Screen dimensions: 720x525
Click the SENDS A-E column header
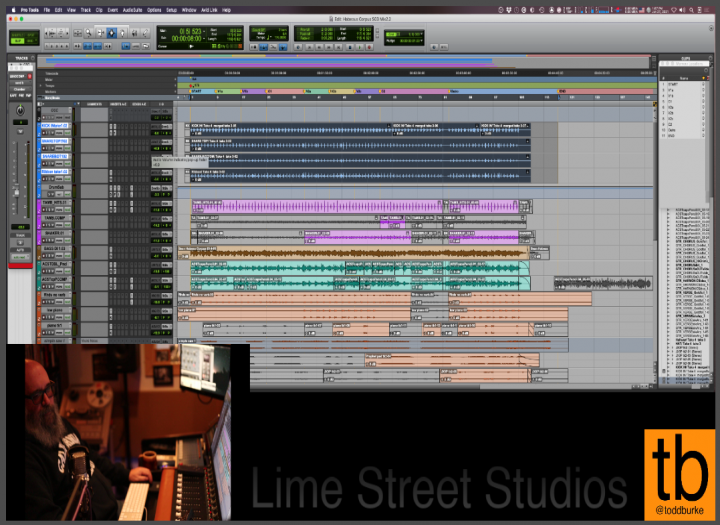click(139, 105)
